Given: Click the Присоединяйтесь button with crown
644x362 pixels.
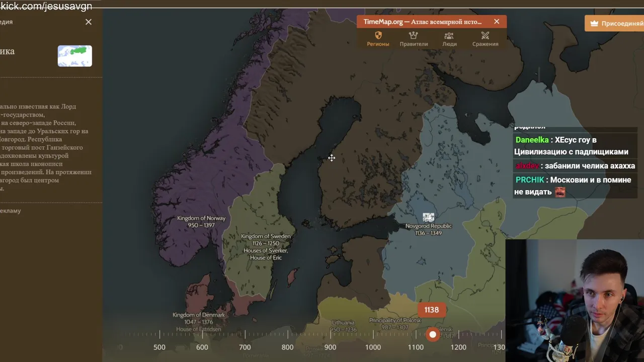Looking at the screenshot, I should pos(614,23).
